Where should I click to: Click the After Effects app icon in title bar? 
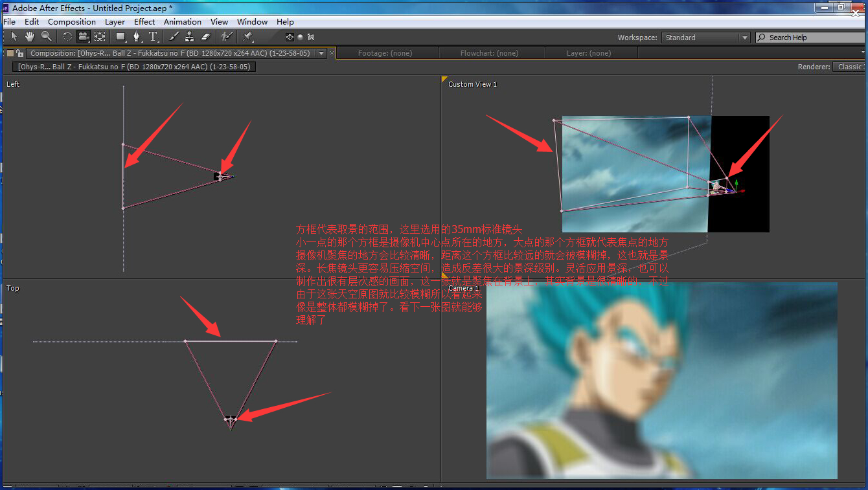[x=6, y=8]
